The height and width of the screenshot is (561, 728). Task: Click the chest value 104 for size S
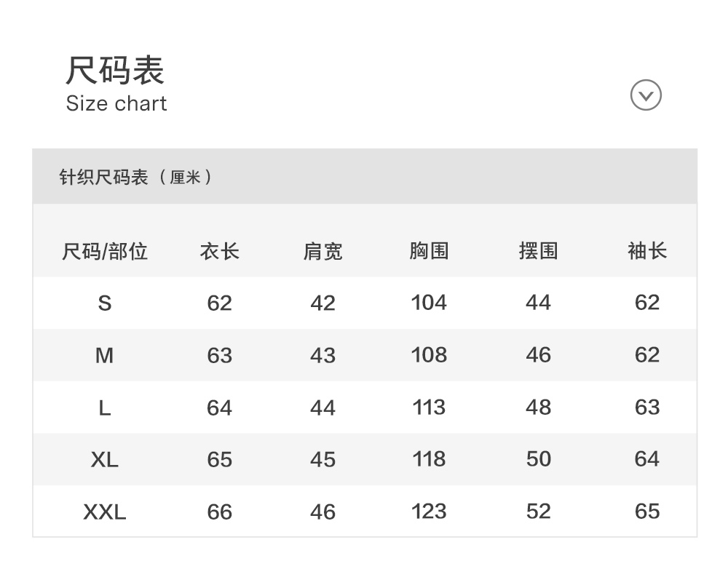pyautogui.click(x=429, y=303)
